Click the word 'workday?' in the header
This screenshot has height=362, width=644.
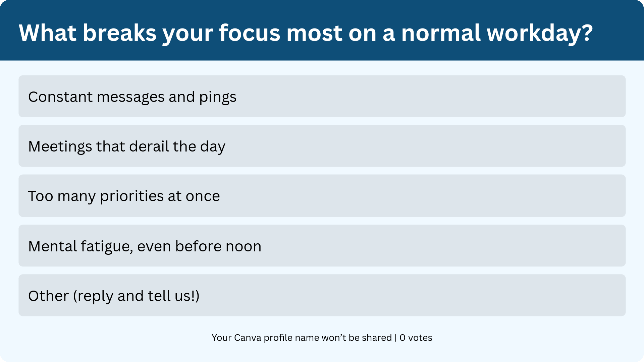pos(540,34)
